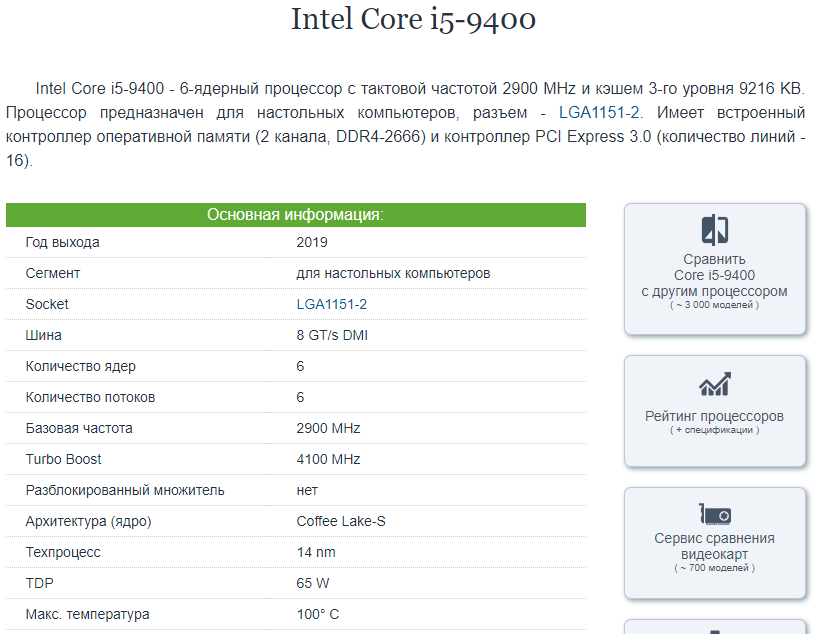Select the 'Coffee Lake-S' architecture value
834x634 pixels.
pos(340,521)
